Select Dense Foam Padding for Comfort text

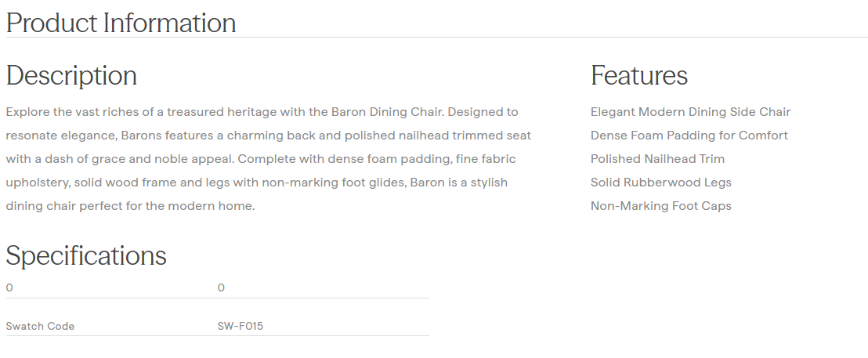tap(689, 136)
